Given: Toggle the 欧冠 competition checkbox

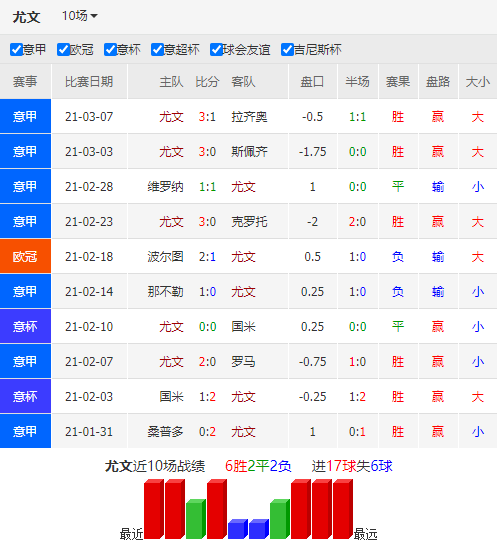Looking at the screenshot, I should tap(63, 50).
